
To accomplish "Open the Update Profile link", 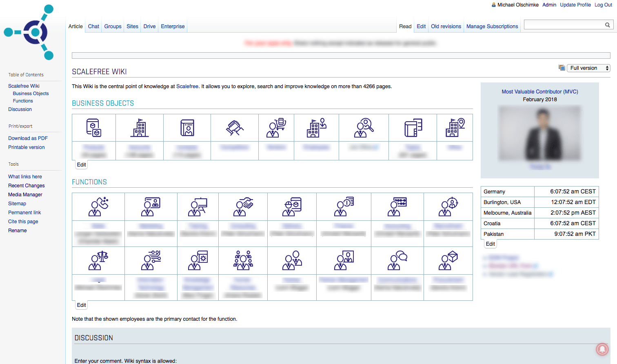I will tap(575, 5).
